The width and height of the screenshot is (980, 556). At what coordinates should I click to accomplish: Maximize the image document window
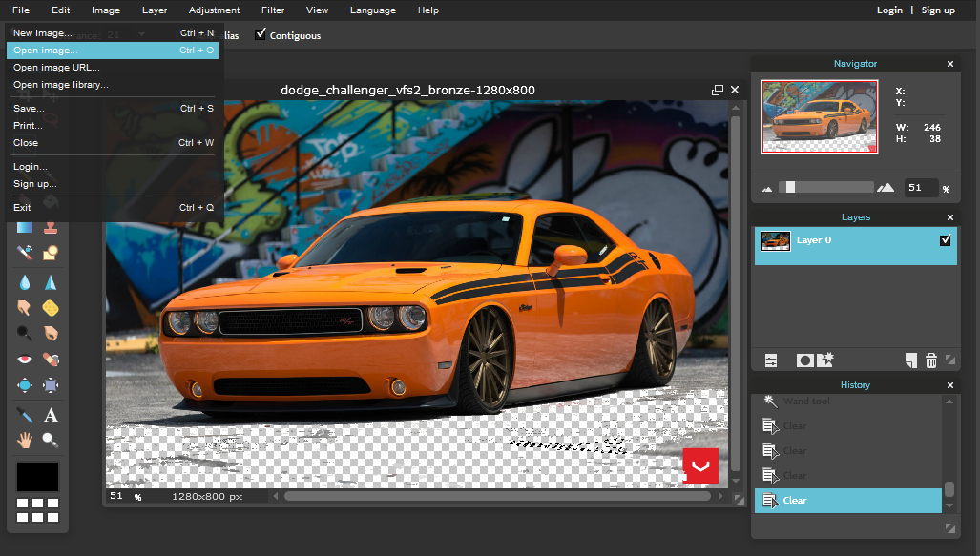click(x=718, y=90)
